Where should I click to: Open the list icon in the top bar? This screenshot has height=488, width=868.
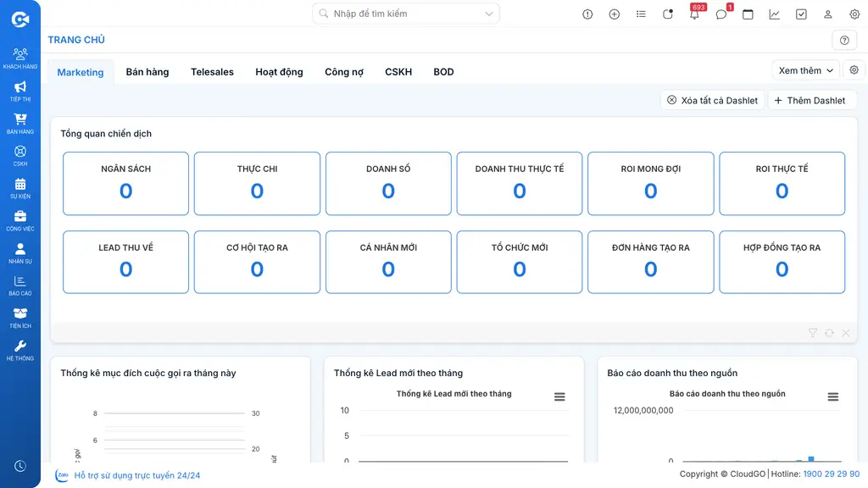(x=641, y=14)
